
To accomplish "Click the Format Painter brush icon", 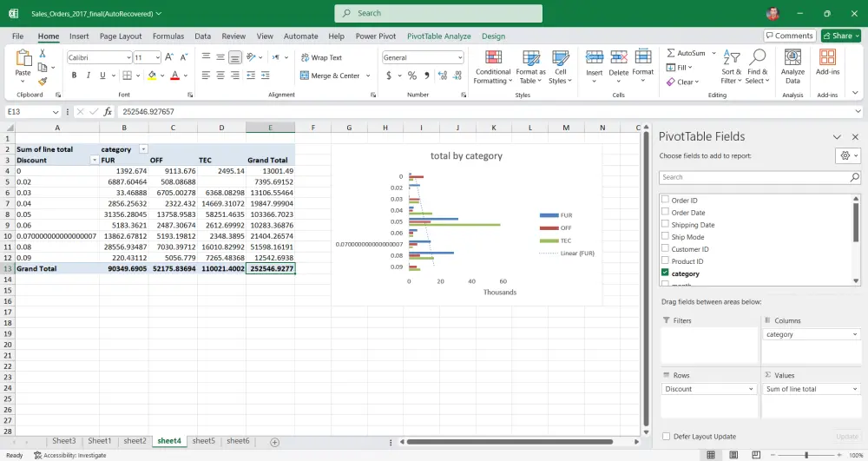I will coord(42,82).
